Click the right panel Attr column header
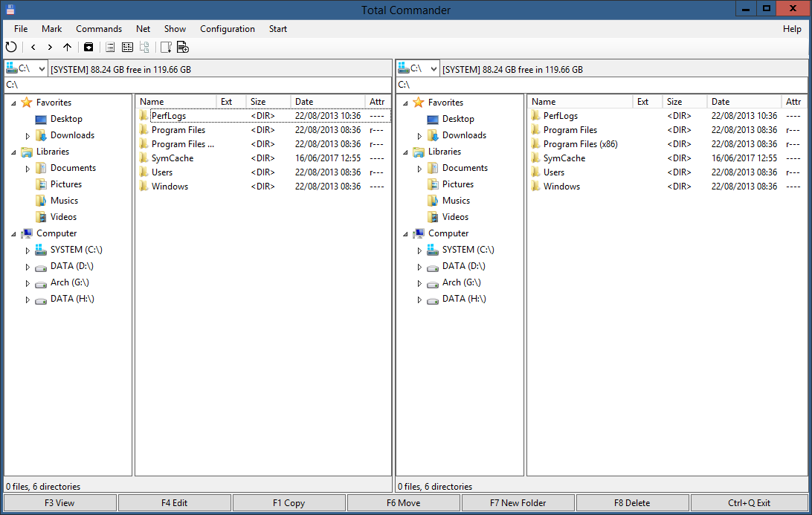Image resolution: width=812 pixels, height=515 pixels. 794,102
